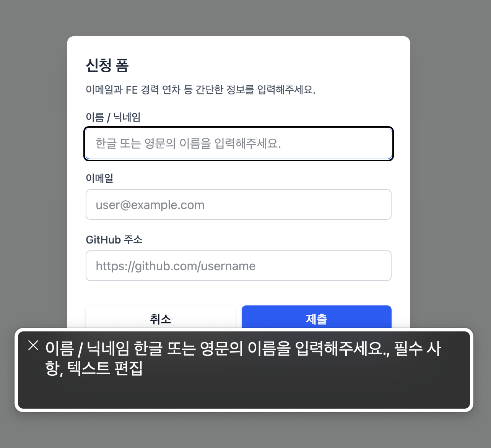Click the gray overlay below the caption panel
Screen dimensions: 491x448
[x=245, y=430]
